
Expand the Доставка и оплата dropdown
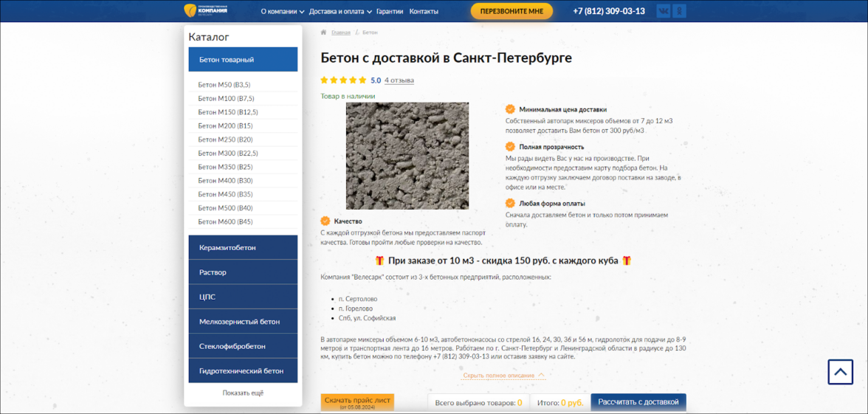point(340,12)
